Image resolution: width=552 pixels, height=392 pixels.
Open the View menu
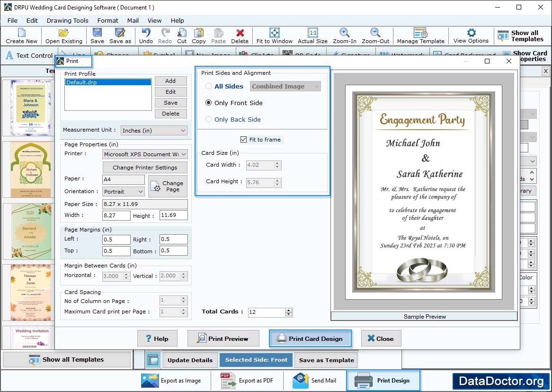154,20
